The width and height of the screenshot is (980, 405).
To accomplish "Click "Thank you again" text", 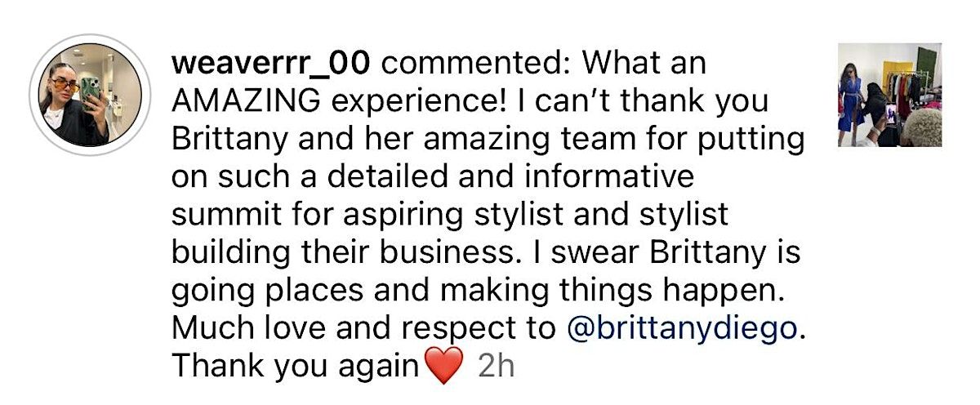I will [x=296, y=366].
